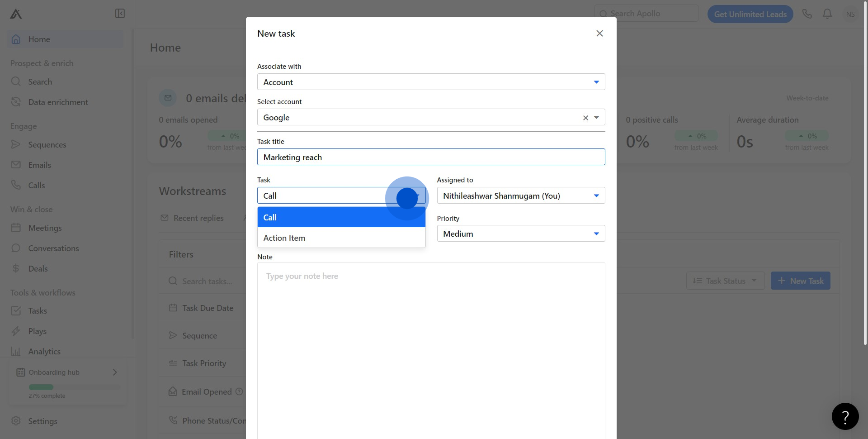Collapse the sidebar using panel icon
868x439 pixels.
[120, 14]
